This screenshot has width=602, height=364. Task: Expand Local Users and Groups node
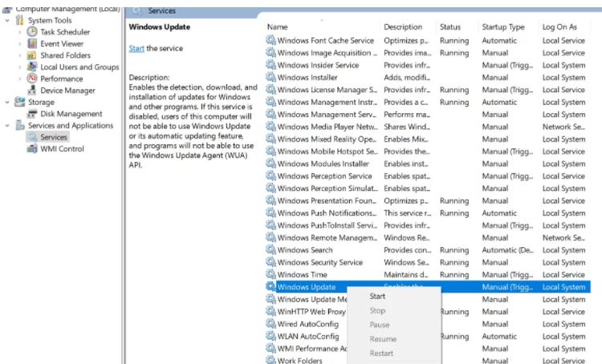point(20,67)
